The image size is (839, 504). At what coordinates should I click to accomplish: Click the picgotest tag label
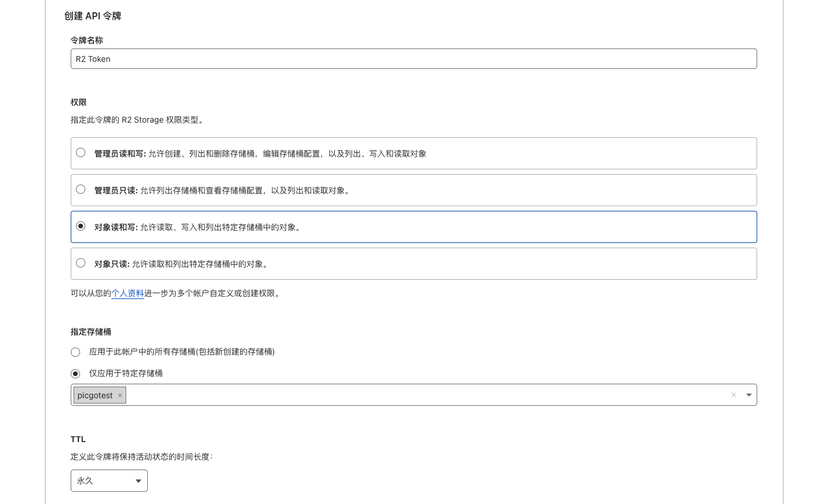pyautogui.click(x=95, y=395)
